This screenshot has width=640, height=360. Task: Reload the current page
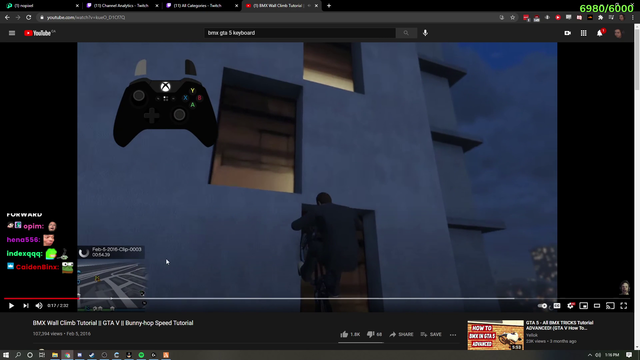point(29,18)
